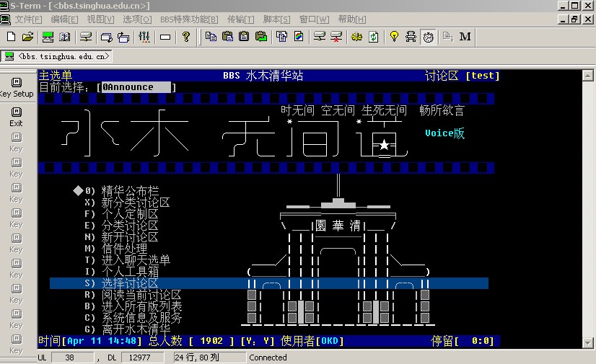Click menu entry G) 离开水木清华
Viewport: 596px width, 364px height.
click(x=127, y=329)
